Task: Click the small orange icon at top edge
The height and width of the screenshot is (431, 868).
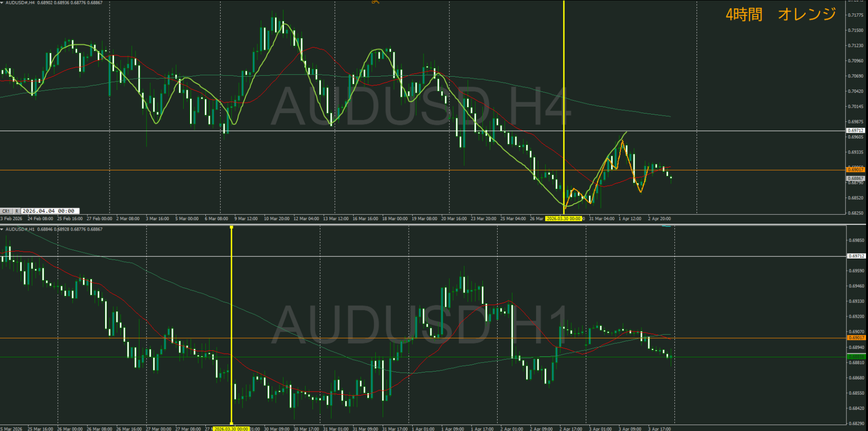Action: coord(375,2)
